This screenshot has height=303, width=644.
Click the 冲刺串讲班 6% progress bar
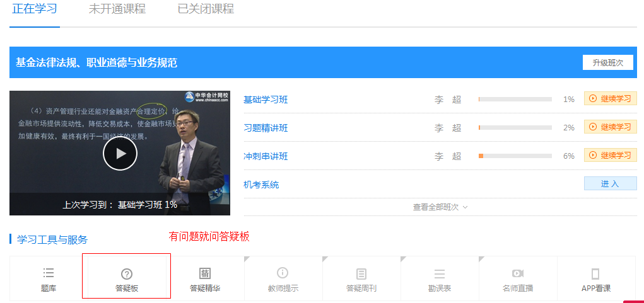515,156
